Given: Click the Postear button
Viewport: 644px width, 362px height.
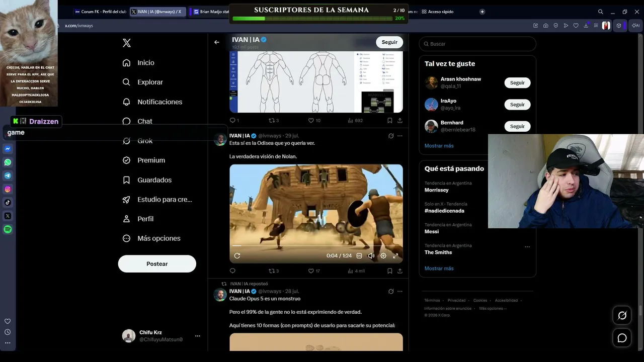Looking at the screenshot, I should pos(157,264).
